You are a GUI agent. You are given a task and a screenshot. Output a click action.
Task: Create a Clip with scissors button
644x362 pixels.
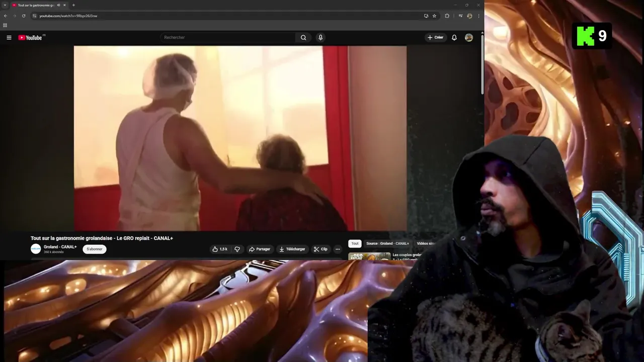(x=320, y=249)
